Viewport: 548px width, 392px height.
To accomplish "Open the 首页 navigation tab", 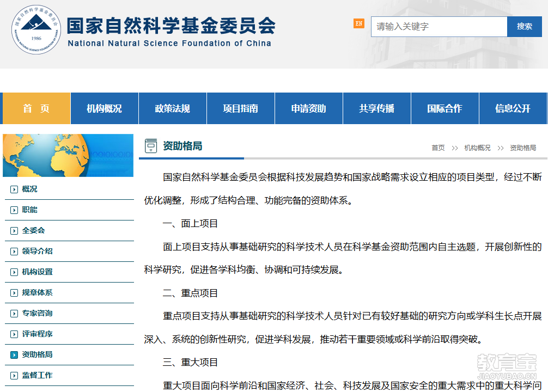I will tap(36, 108).
